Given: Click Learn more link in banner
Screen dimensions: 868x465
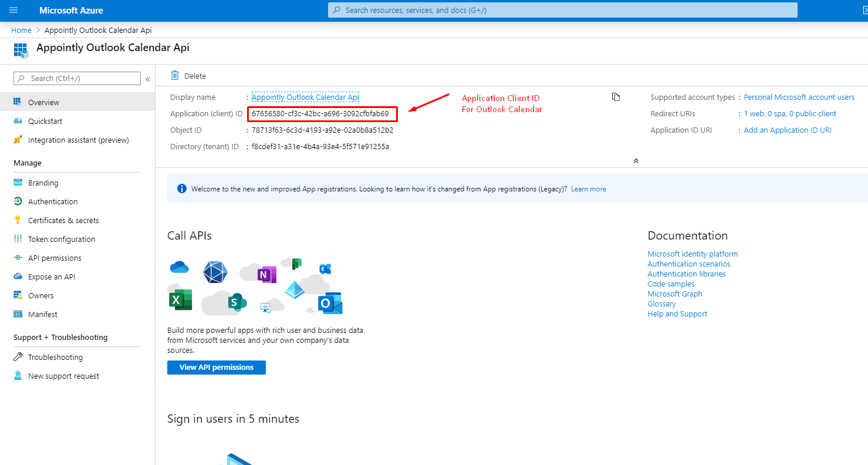Looking at the screenshot, I should [589, 189].
